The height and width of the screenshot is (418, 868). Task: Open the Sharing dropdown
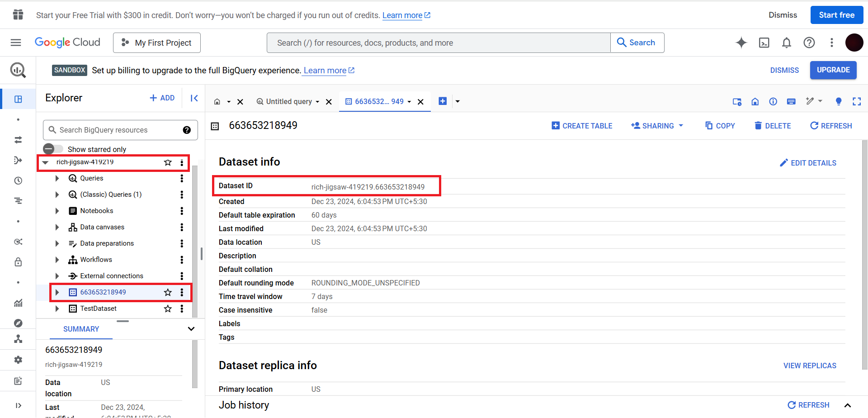[x=657, y=126]
